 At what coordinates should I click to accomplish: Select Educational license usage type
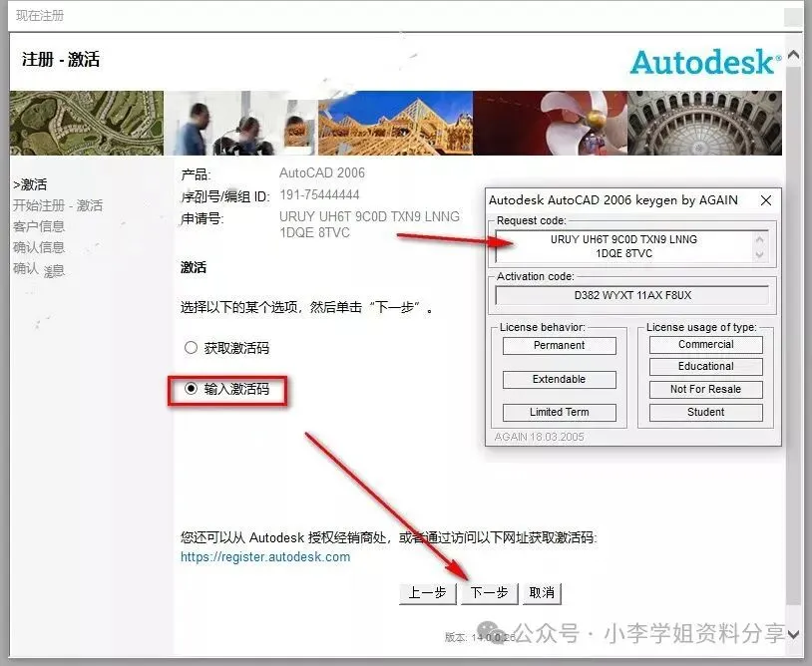point(706,366)
